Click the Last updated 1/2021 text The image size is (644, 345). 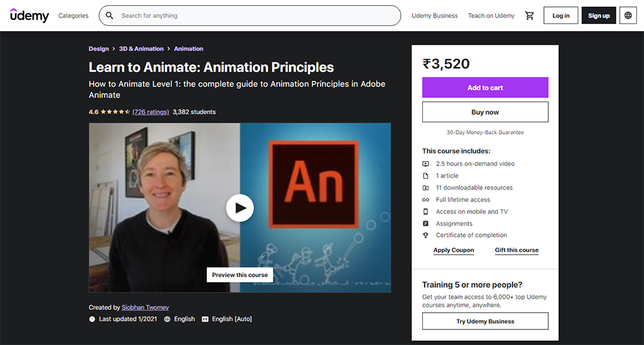point(127,319)
